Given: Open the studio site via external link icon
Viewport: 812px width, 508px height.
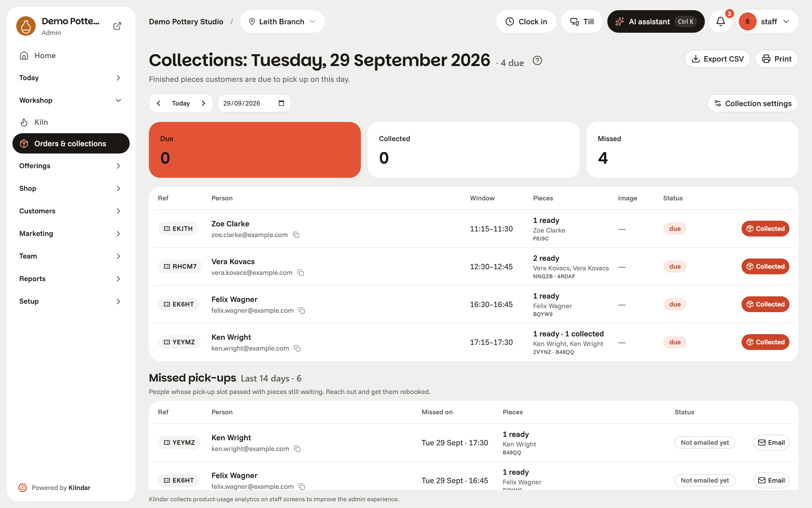Looking at the screenshot, I should coord(117,26).
